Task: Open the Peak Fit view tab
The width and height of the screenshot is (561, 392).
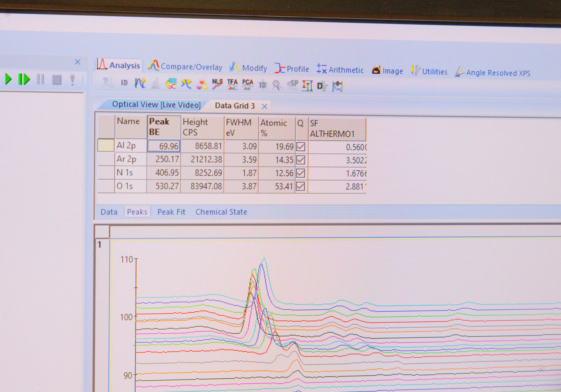Action: 171,212
